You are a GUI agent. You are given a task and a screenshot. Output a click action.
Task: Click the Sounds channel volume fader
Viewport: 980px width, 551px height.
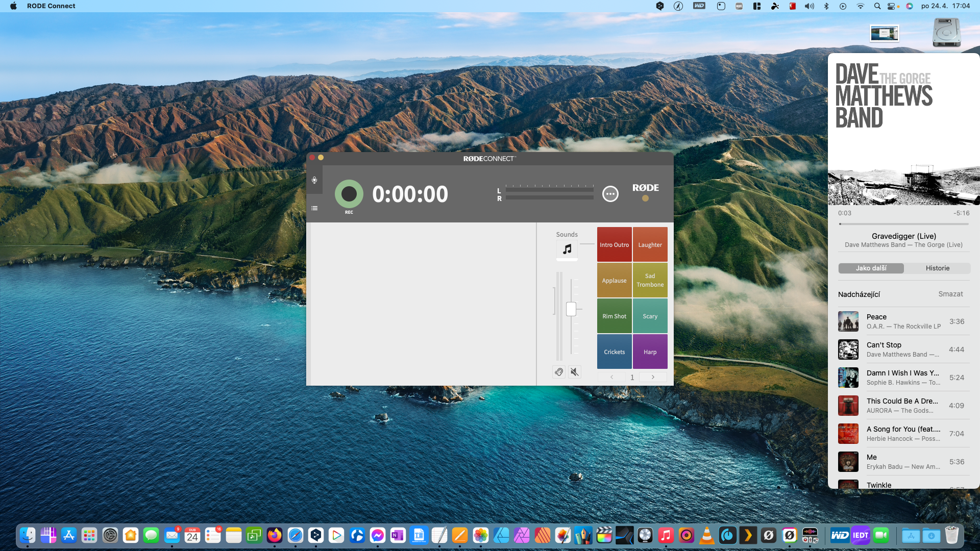click(x=571, y=309)
